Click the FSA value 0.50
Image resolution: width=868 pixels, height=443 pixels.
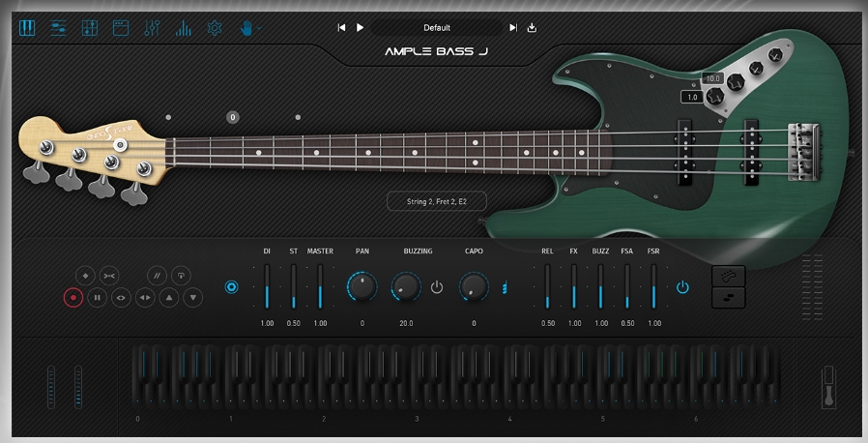point(627,323)
